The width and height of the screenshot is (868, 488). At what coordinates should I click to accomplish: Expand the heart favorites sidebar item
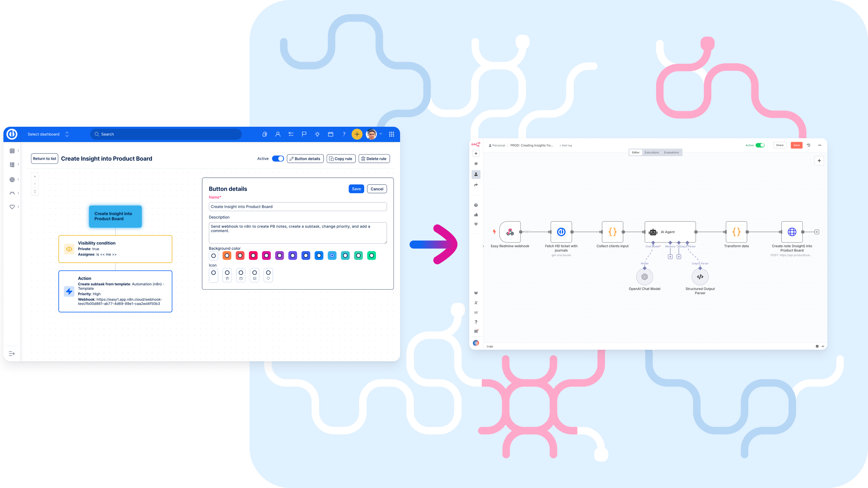click(x=12, y=207)
